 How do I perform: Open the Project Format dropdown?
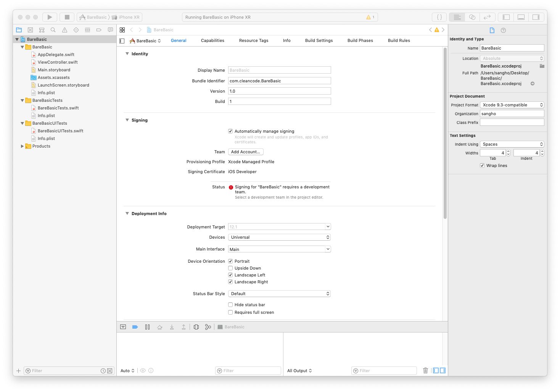point(512,105)
